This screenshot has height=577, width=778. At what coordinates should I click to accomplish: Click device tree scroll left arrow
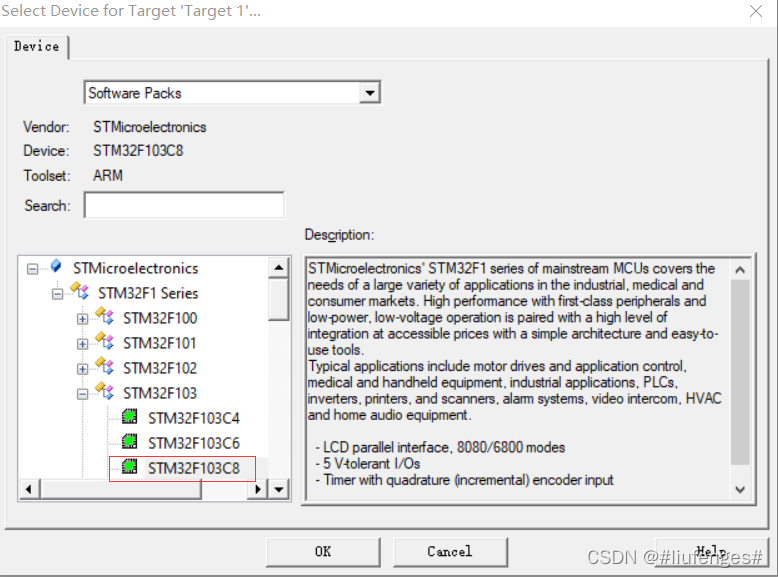tap(29, 489)
